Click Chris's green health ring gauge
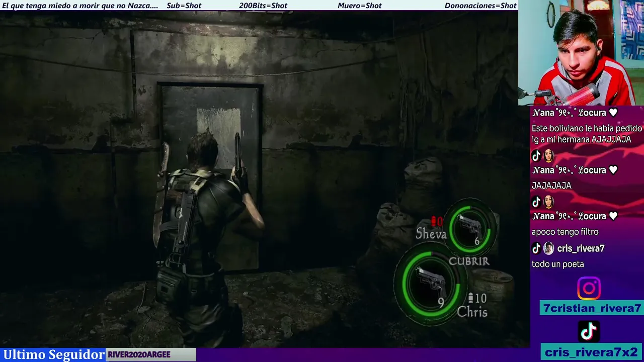The height and width of the screenshot is (362, 644). 431,284
